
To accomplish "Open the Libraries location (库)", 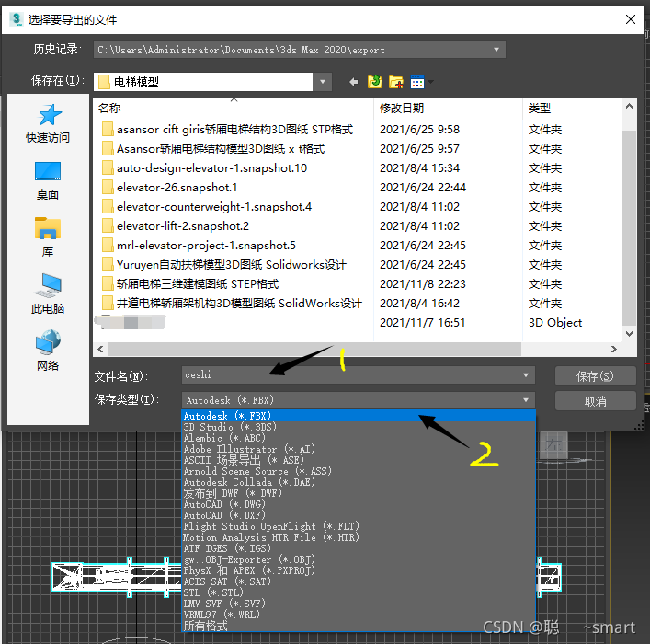I will tap(48, 237).
